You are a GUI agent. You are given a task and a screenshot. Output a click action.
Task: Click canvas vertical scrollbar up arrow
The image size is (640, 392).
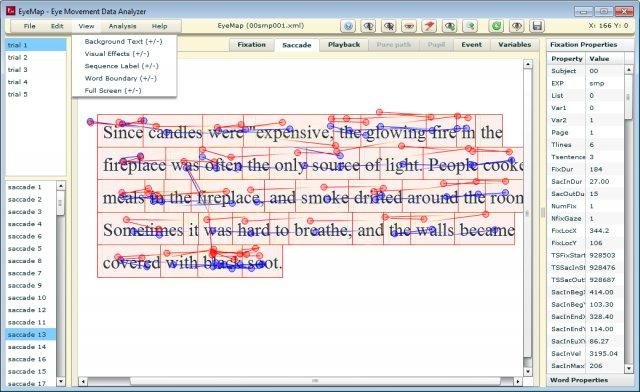(528, 64)
